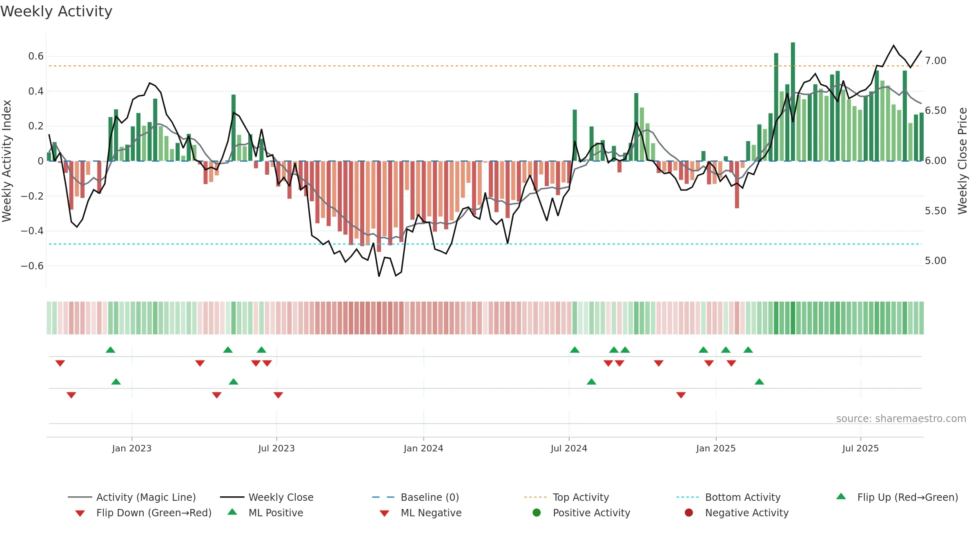Click the 0.4 left axis tick label
Screen dimensions: 980x551
tap(36, 91)
